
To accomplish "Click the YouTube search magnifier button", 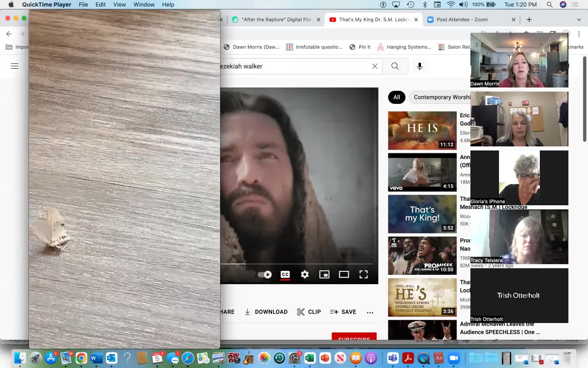I will coord(395,66).
